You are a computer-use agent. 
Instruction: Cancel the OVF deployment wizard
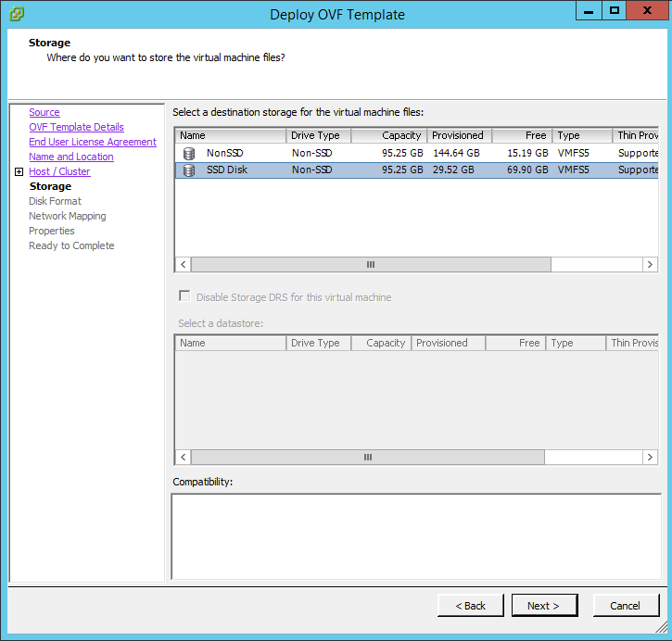(x=625, y=606)
